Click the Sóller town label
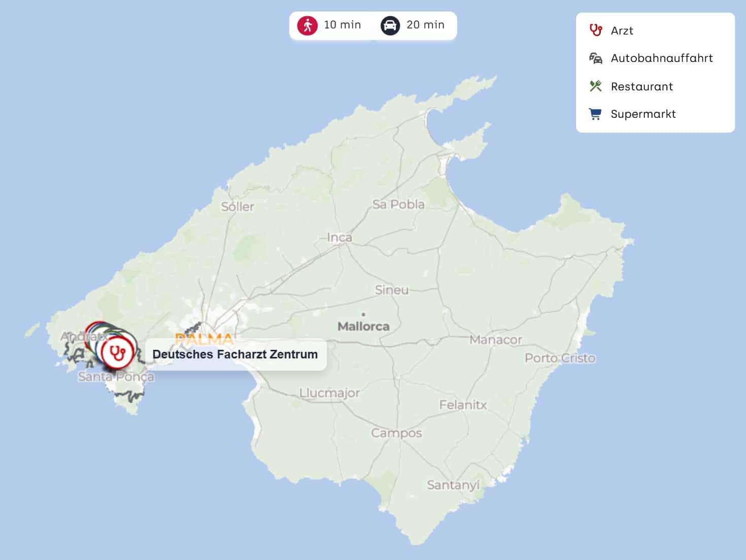 (x=238, y=207)
